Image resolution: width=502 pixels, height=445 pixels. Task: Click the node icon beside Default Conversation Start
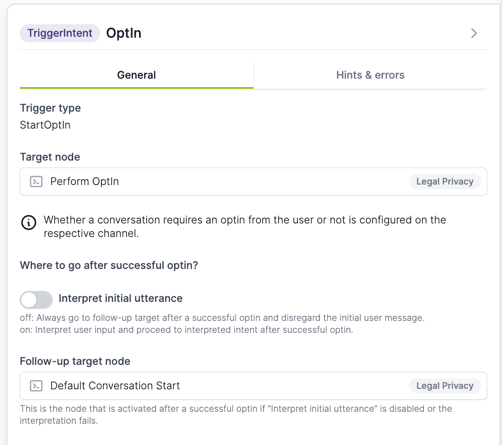coord(36,386)
